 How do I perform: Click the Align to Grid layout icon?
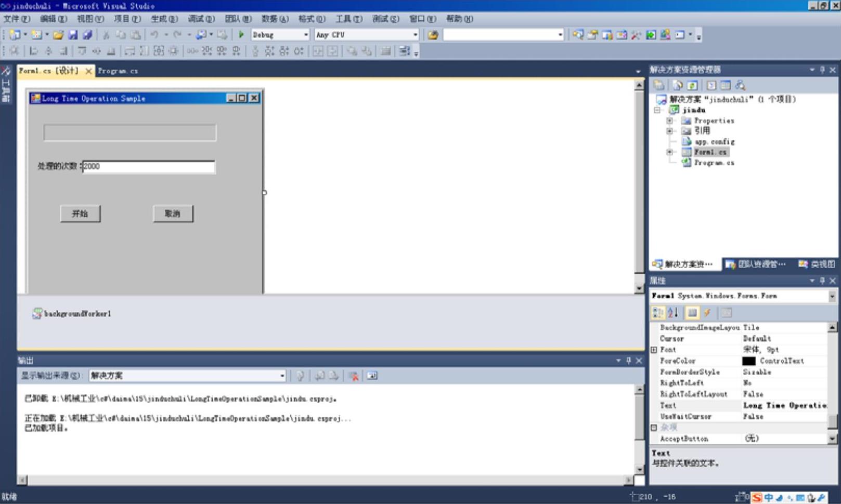[x=14, y=51]
